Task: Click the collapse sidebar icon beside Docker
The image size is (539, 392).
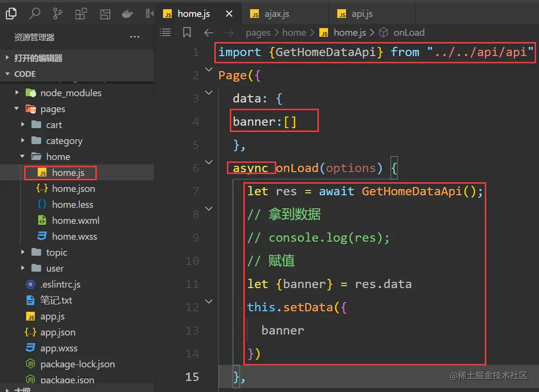Action: [x=150, y=14]
